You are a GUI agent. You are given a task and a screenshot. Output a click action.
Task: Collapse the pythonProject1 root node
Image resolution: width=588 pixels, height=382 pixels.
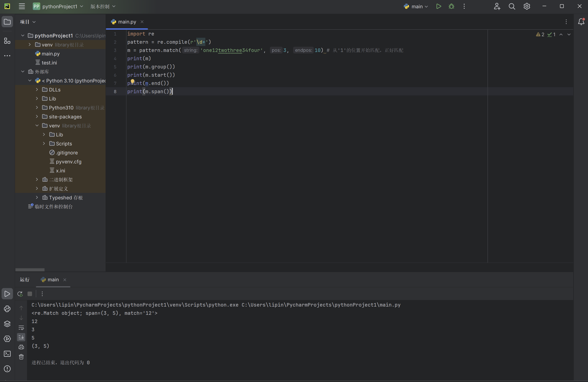tap(23, 36)
